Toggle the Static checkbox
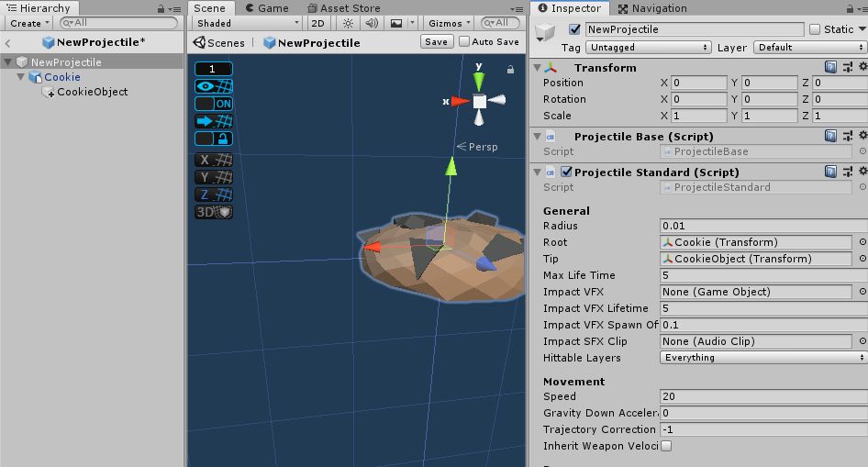 [815, 29]
